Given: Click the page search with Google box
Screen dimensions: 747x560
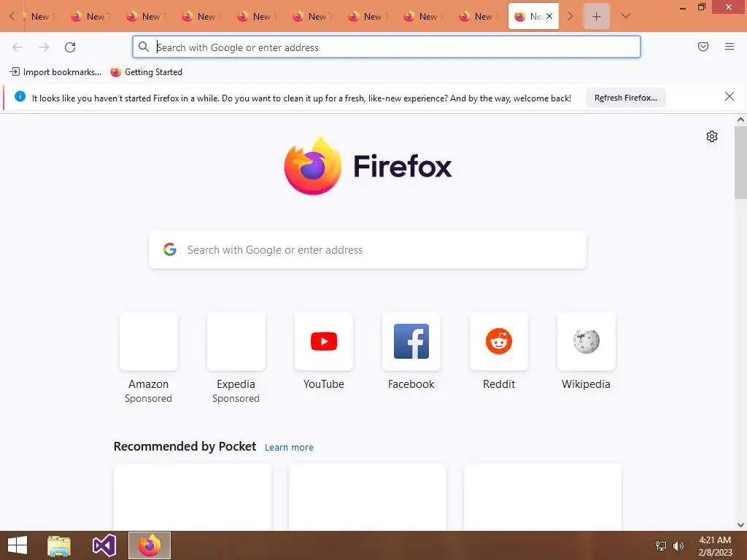Looking at the screenshot, I should [368, 250].
